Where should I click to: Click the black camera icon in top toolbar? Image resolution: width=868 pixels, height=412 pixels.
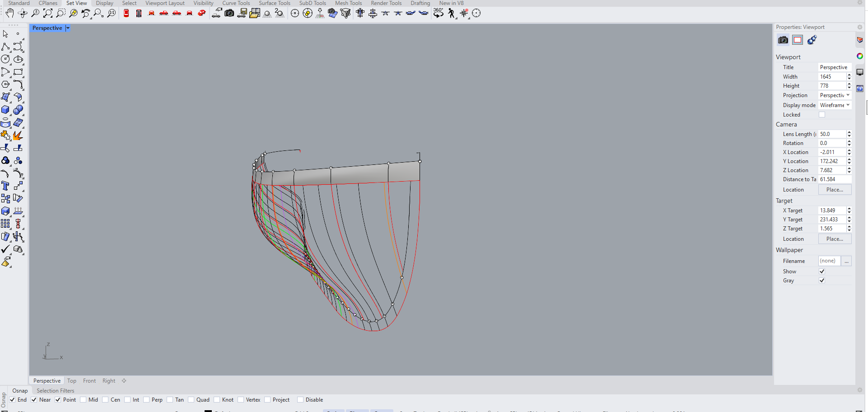229,13
